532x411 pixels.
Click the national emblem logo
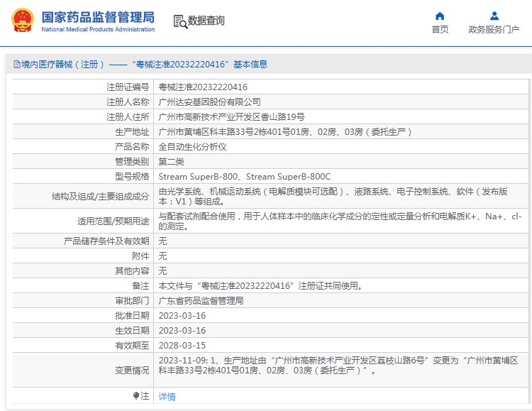[x=22, y=21]
